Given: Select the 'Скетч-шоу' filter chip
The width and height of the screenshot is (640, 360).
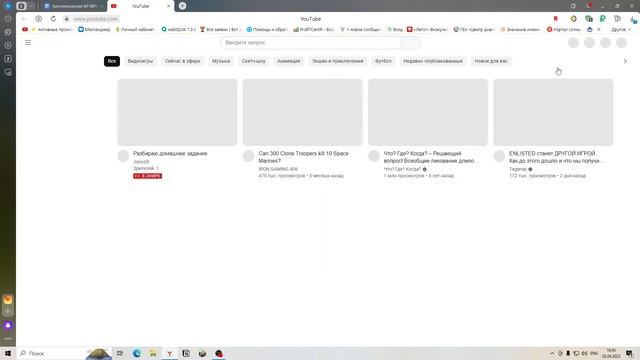Looking at the screenshot, I should tap(253, 61).
